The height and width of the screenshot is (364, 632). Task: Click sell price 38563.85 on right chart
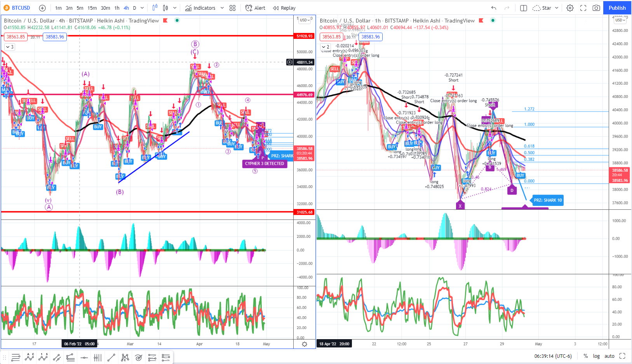(331, 37)
